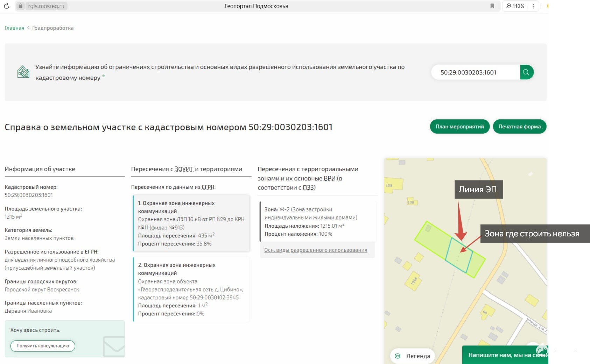The height and width of the screenshot is (364, 590).
Task: Click the padlock site security icon
Action: 21,6
